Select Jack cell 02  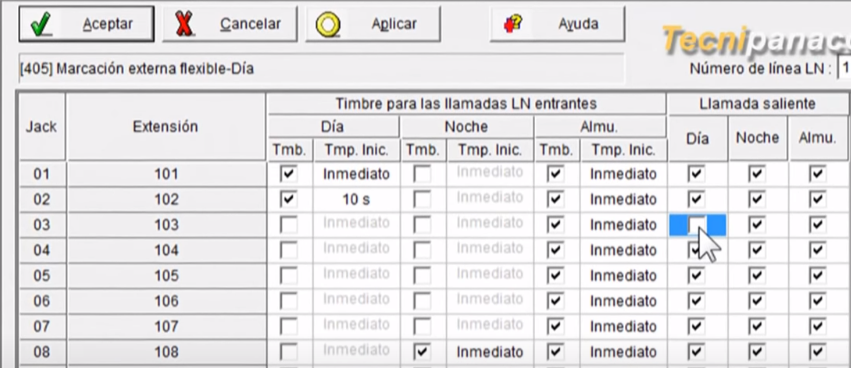(42, 200)
